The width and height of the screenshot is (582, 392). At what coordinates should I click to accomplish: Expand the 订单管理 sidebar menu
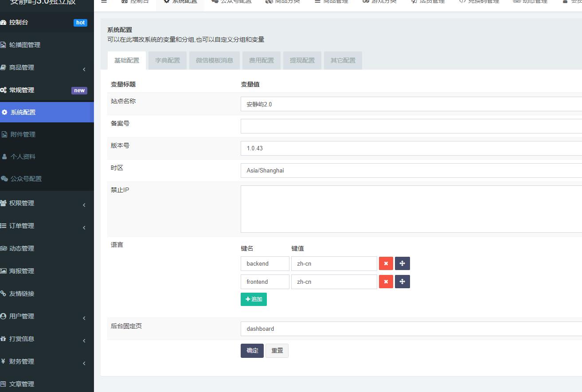(22, 226)
